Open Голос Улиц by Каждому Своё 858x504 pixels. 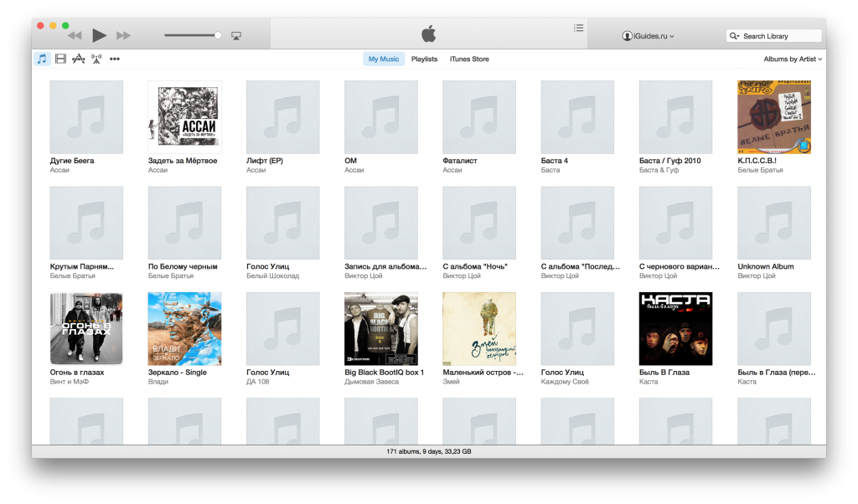tap(577, 328)
